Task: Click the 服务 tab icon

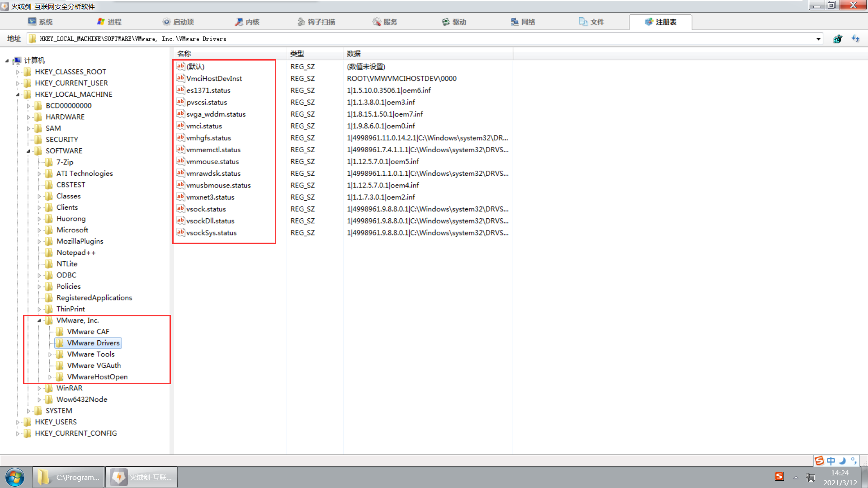Action: (377, 22)
